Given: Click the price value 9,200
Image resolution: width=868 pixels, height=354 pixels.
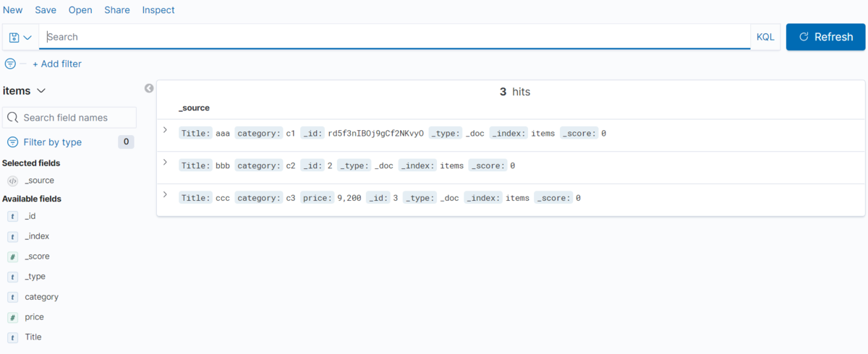Looking at the screenshot, I should 349,198.
